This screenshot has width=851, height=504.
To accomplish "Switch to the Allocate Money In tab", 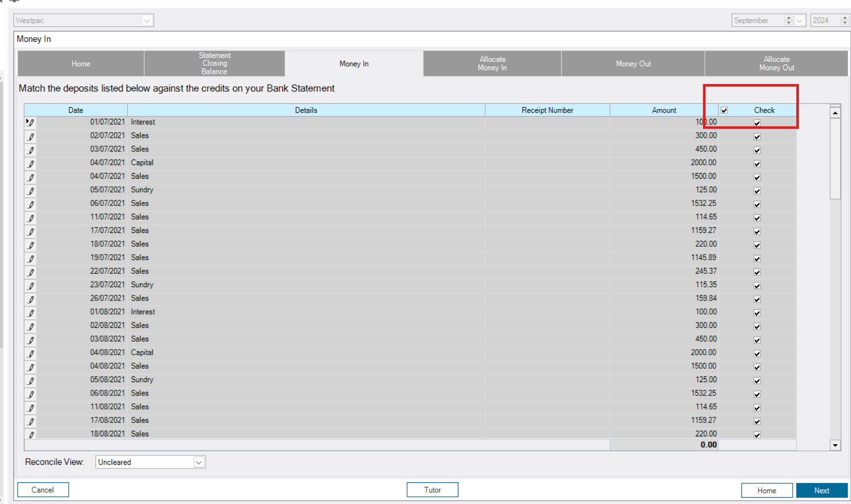I will (492, 64).
